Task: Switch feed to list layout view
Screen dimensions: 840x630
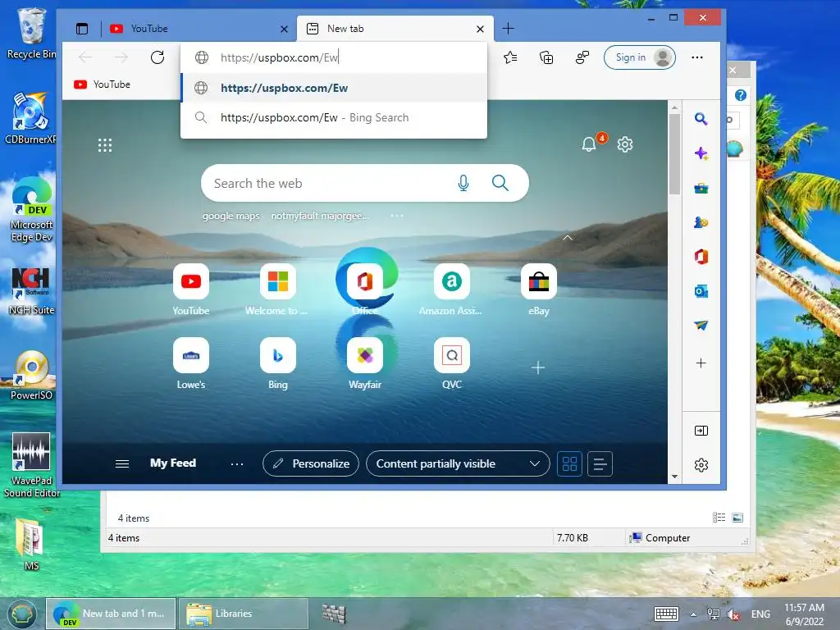Action: coord(600,464)
